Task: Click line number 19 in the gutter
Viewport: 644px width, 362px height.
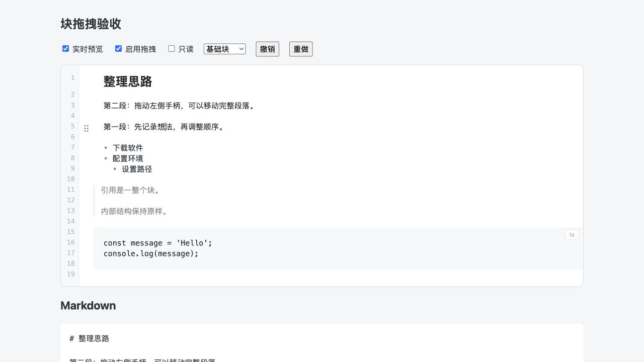Action: tap(71, 274)
